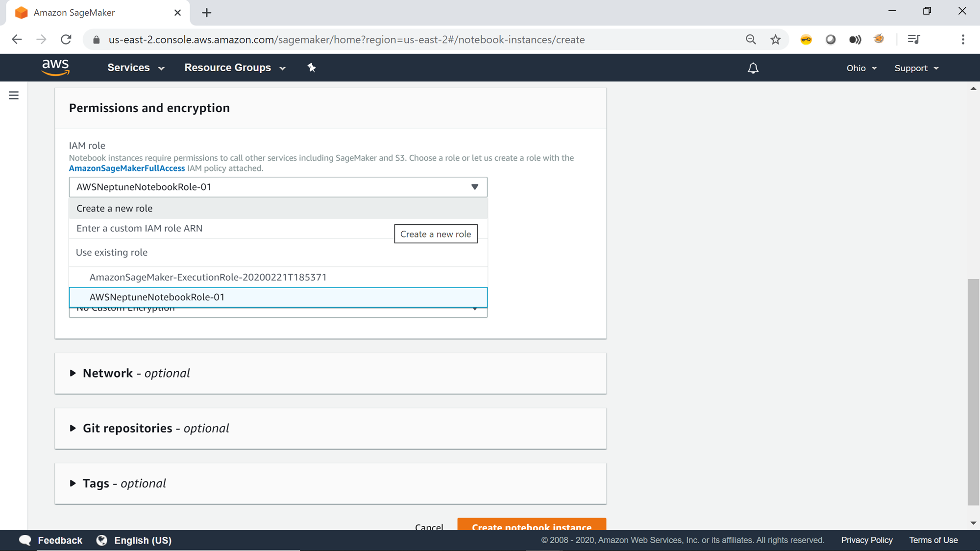Click the browser zoom magnifier icon

(x=751, y=40)
